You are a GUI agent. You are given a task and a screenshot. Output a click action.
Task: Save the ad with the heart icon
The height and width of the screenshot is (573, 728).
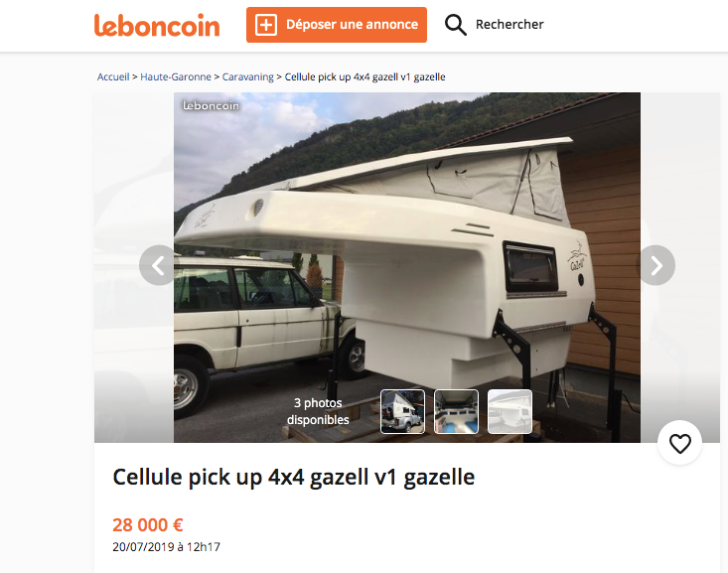point(679,443)
